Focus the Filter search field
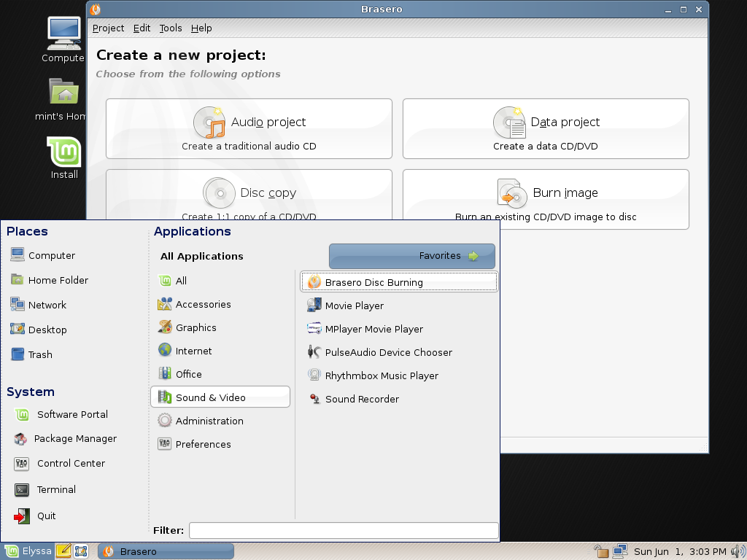This screenshot has height=560, width=747. point(344,531)
